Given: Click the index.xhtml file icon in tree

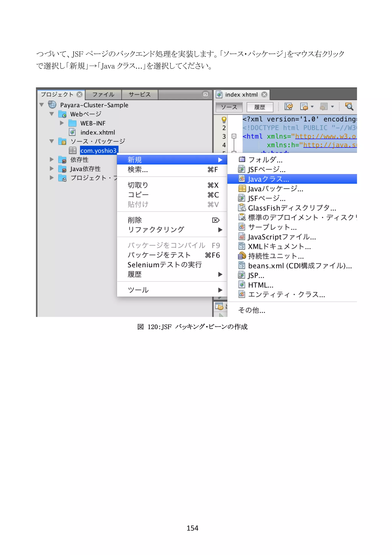Looking at the screenshot, I should 72,132.
